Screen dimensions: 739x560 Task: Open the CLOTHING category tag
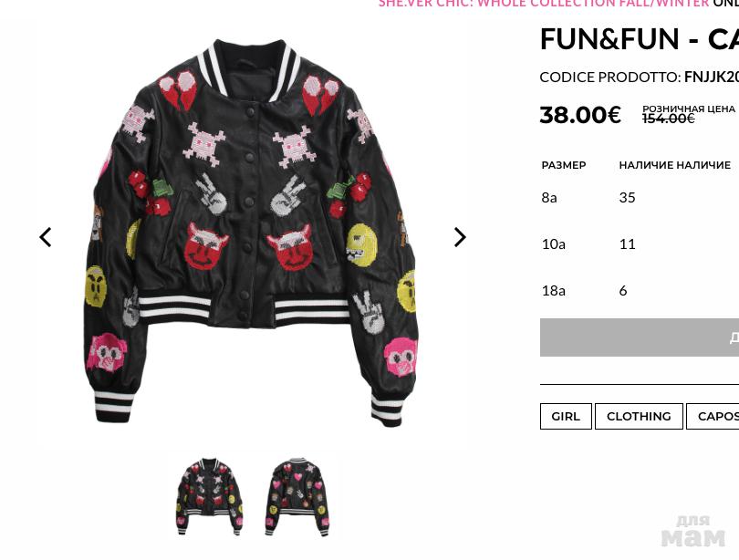[639, 416]
